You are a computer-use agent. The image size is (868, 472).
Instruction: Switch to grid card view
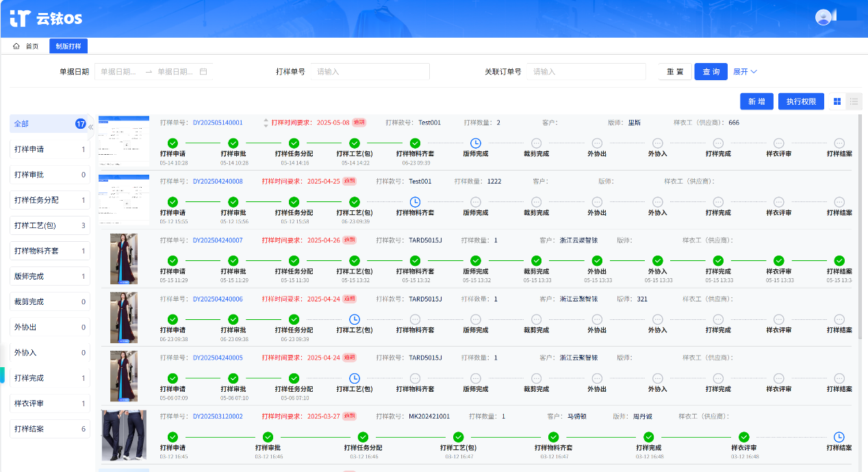coord(837,101)
